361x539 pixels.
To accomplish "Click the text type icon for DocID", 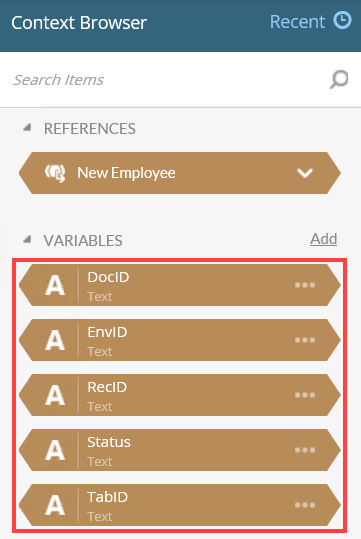I will (x=55, y=285).
